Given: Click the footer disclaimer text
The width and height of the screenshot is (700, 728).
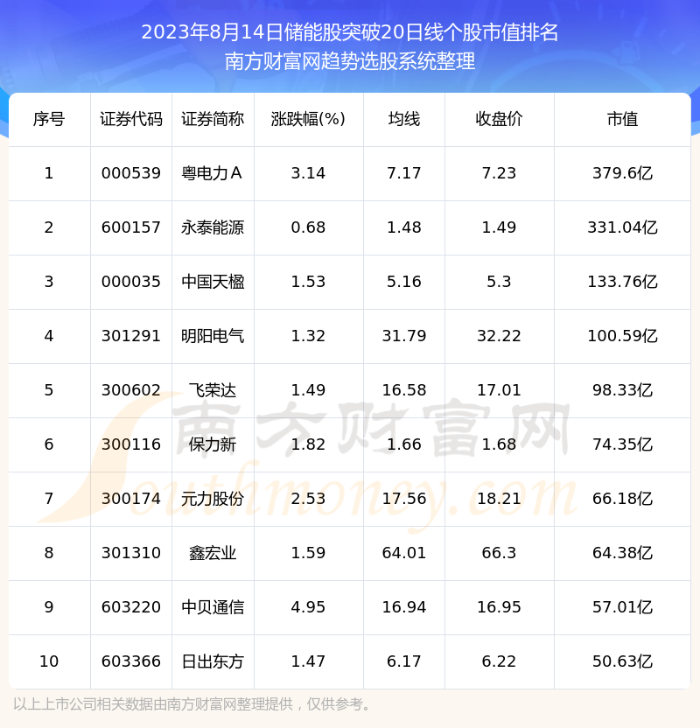Looking at the screenshot, I should [193, 704].
